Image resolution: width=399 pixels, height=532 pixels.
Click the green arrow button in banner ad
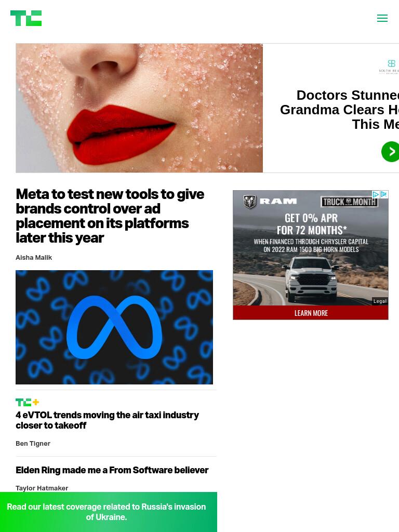click(x=390, y=151)
